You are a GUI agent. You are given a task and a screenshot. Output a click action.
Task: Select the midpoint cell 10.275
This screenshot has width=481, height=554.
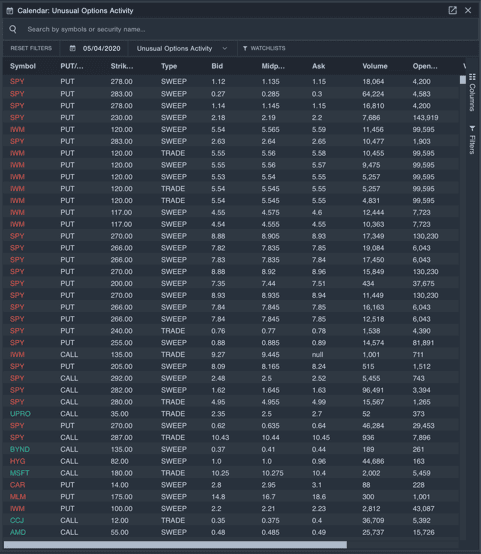[x=272, y=473]
